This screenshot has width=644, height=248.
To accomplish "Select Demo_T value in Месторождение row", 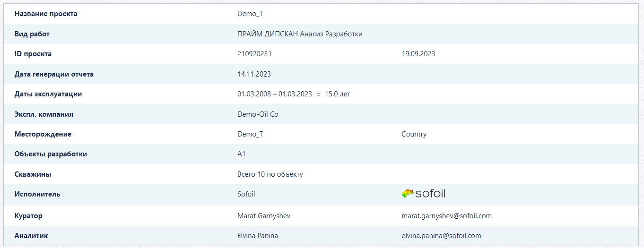I will point(250,134).
